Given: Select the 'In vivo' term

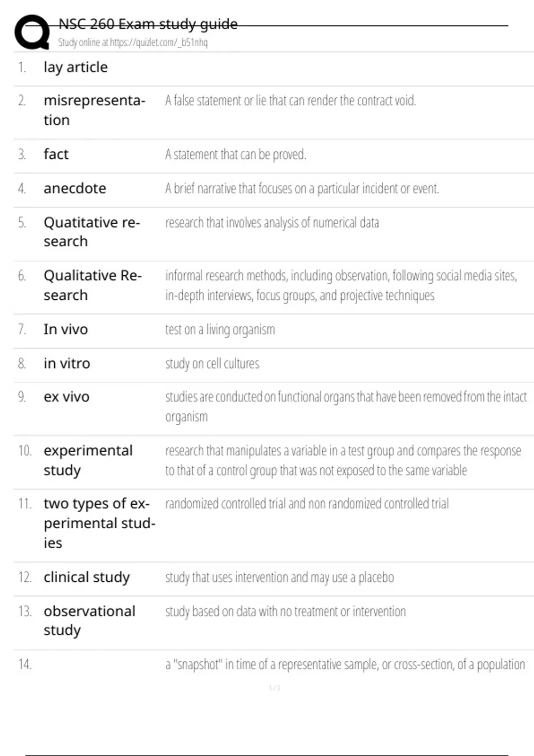Looking at the screenshot, I should point(66,330).
